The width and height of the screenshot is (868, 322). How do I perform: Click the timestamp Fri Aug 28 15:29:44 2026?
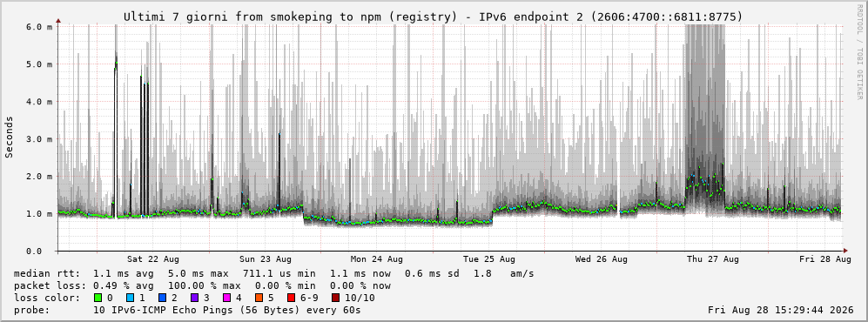(x=781, y=310)
